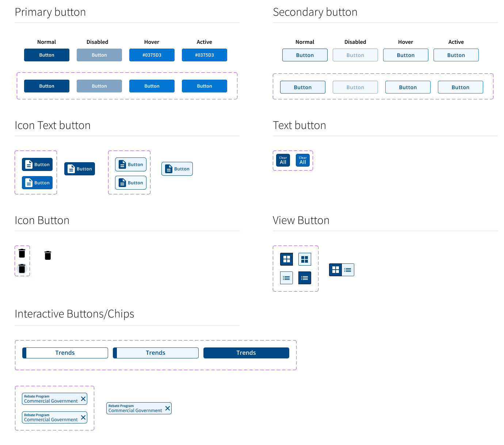Switch to grid in the combined view toggle
504x445 pixels.
click(x=335, y=270)
